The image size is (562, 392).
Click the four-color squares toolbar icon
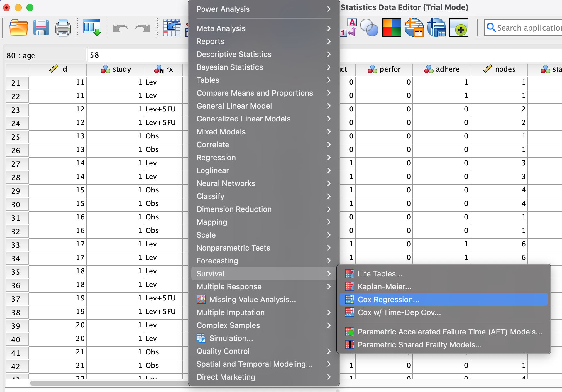392,28
